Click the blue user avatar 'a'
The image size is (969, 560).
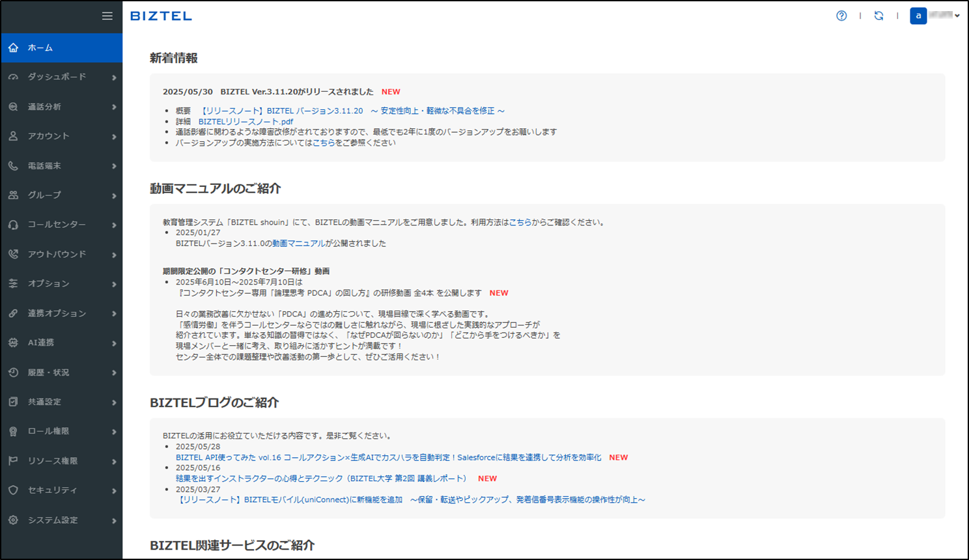(x=918, y=16)
